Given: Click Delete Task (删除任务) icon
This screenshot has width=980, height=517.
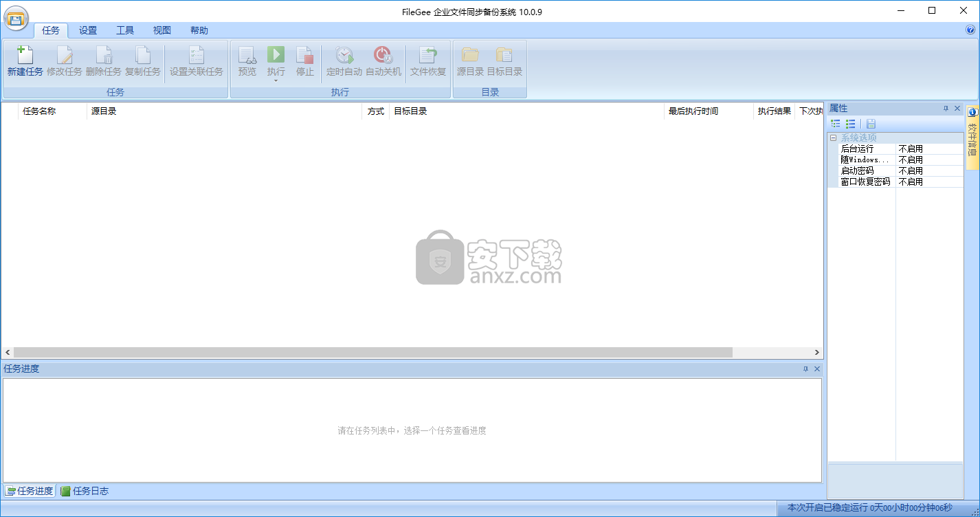Looking at the screenshot, I should click(x=104, y=55).
